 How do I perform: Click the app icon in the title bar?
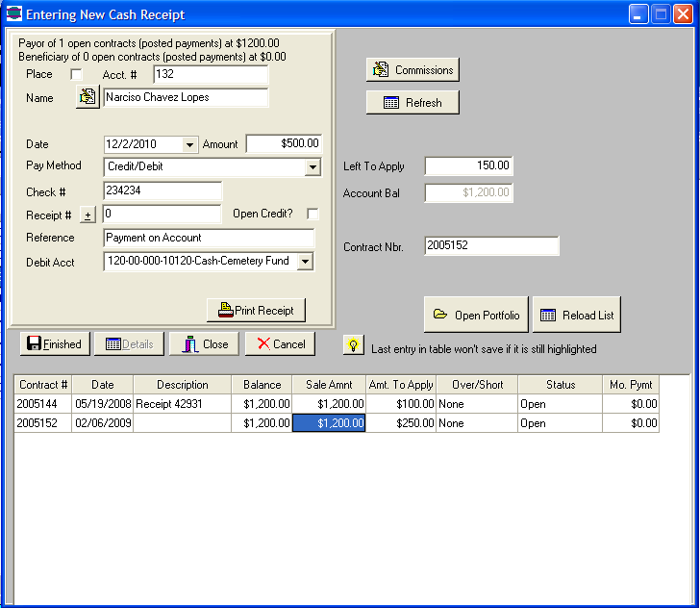tap(12, 14)
